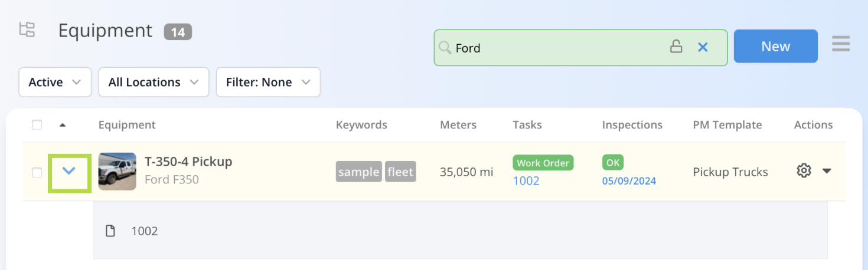Check the T-350-4 Pickup row checkbox

coord(37,172)
